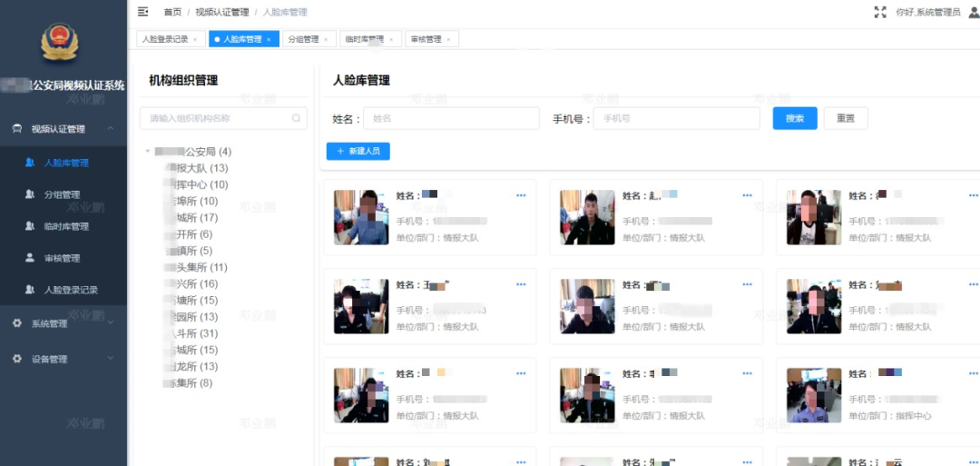The image size is (980, 466).
Task: Click the police emblem logo
Action: click(59, 42)
